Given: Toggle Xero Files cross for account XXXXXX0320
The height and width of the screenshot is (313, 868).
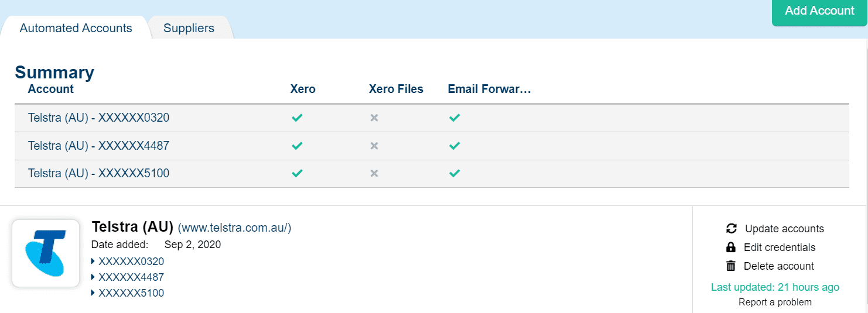Looking at the screenshot, I should [x=374, y=118].
